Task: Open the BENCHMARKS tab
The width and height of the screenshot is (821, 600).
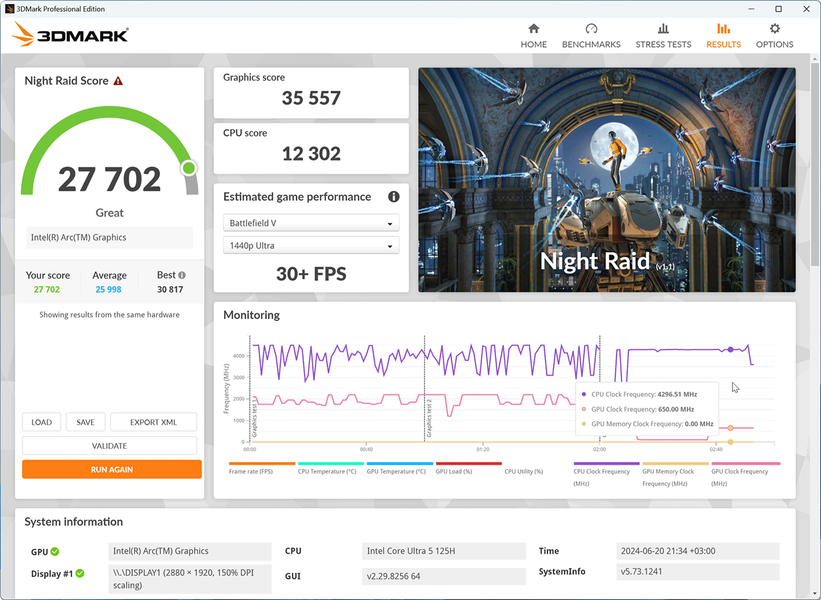Action: click(591, 36)
